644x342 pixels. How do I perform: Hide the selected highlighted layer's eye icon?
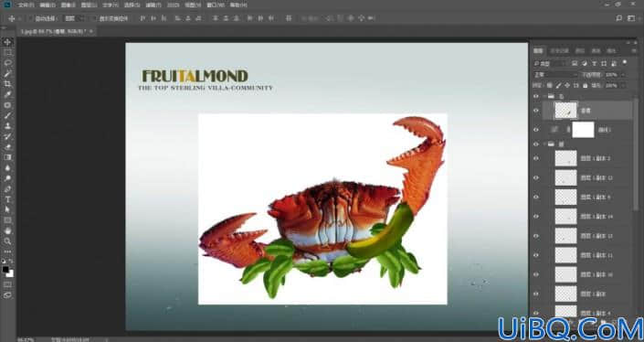click(535, 111)
